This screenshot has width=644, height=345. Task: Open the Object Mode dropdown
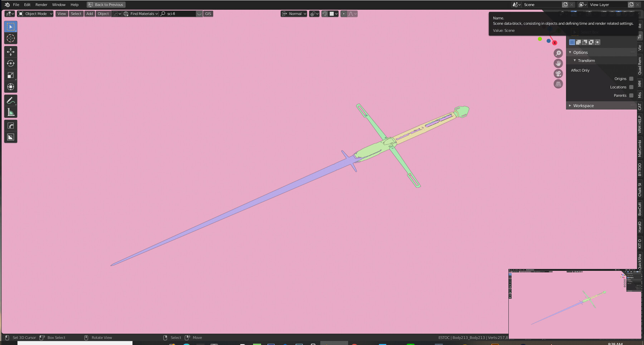pyautogui.click(x=35, y=14)
